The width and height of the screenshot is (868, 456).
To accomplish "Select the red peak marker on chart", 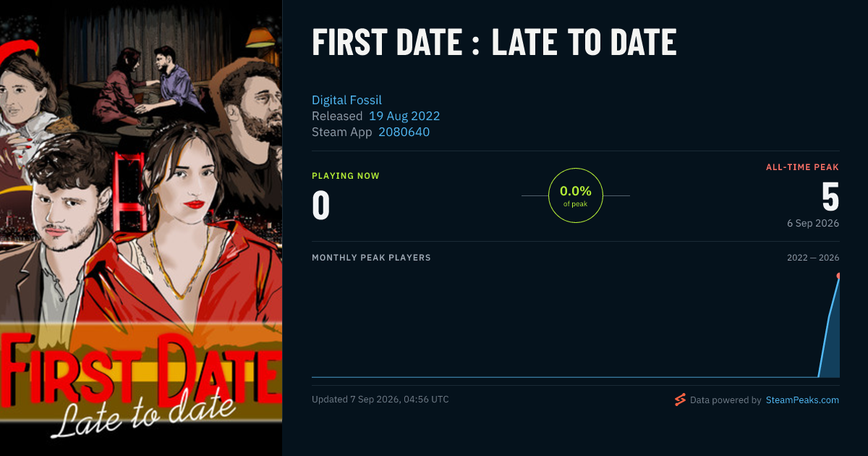I will [839, 276].
